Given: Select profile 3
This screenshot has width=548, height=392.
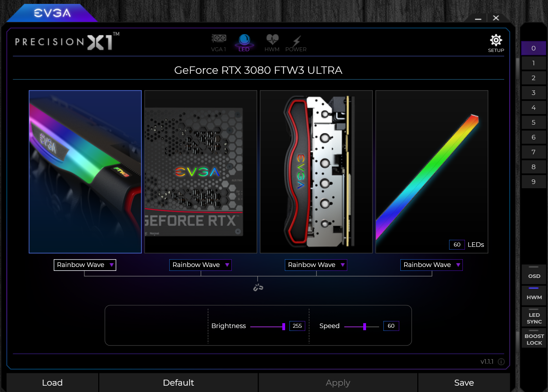Looking at the screenshot, I should (x=534, y=93).
